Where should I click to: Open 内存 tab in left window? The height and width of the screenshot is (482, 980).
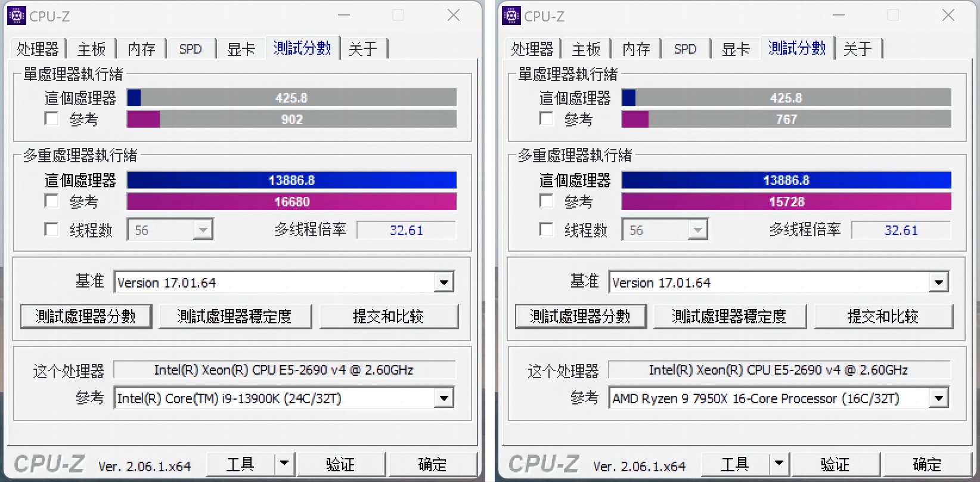(x=141, y=48)
